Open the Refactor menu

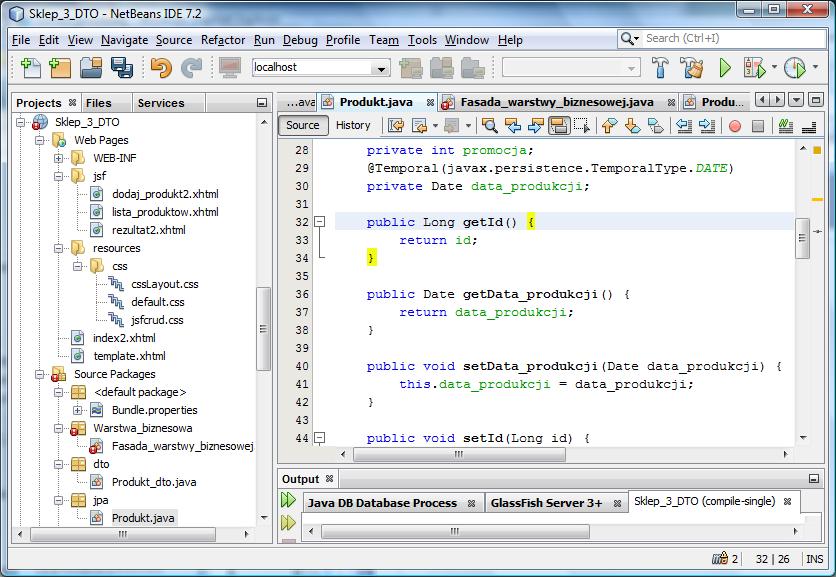point(223,40)
